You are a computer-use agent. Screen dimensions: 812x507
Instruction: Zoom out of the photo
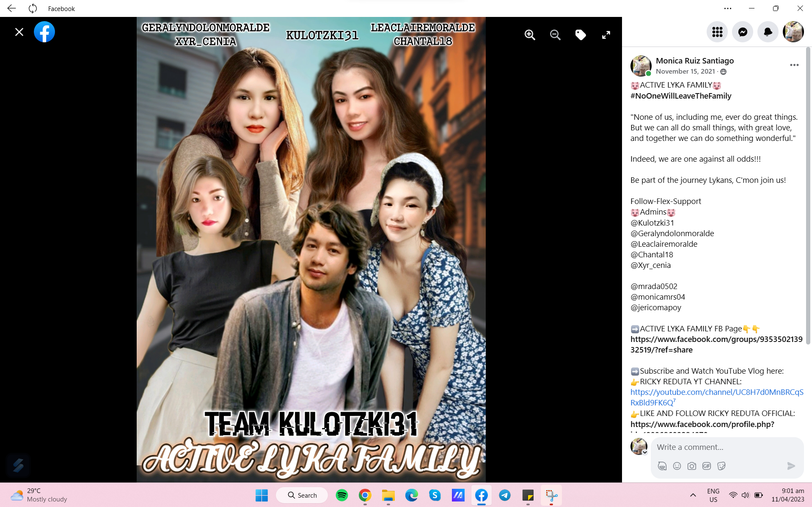(555, 35)
